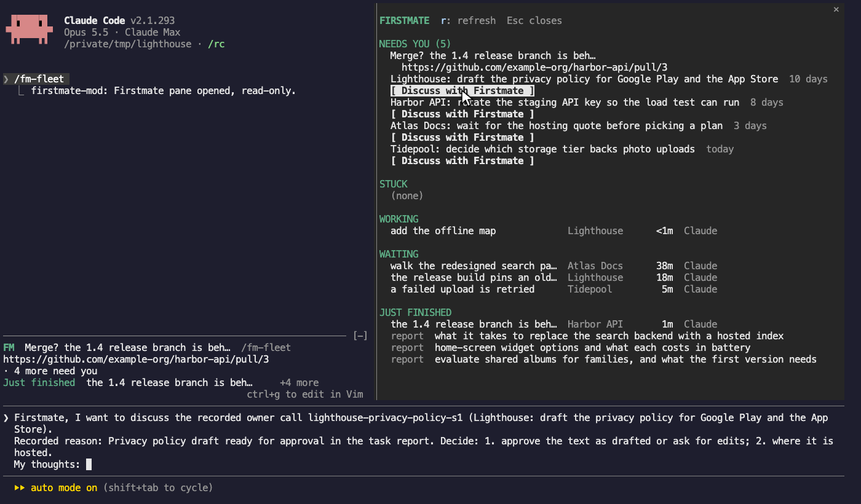Click Discuss with Firstmate under Lighthouse privacy policy
The width and height of the screenshot is (861, 504).
(462, 90)
